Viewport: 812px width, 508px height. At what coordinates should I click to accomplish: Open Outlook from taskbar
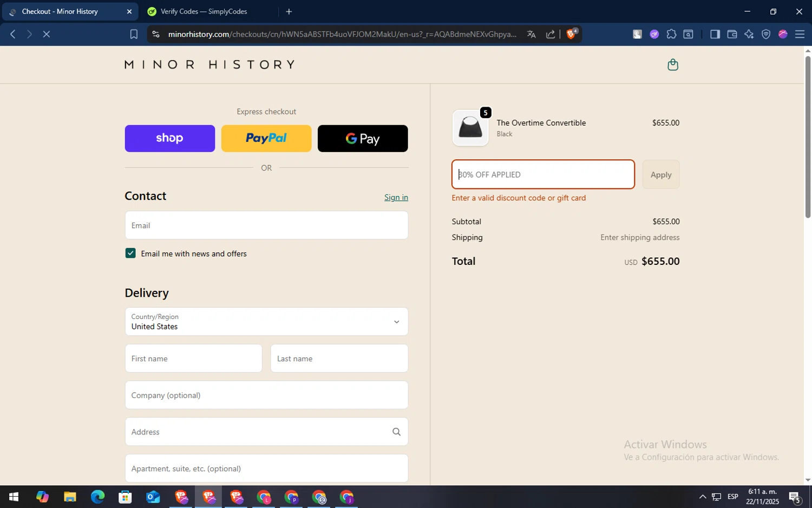click(153, 497)
